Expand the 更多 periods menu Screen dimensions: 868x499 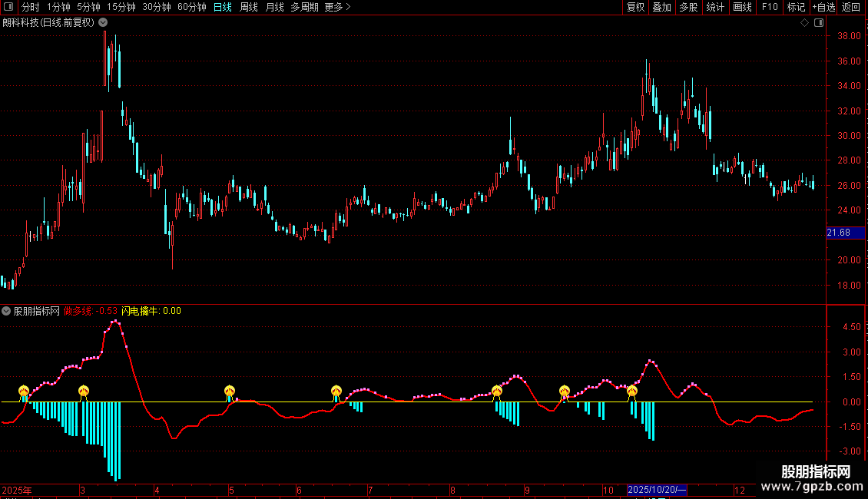click(x=338, y=7)
